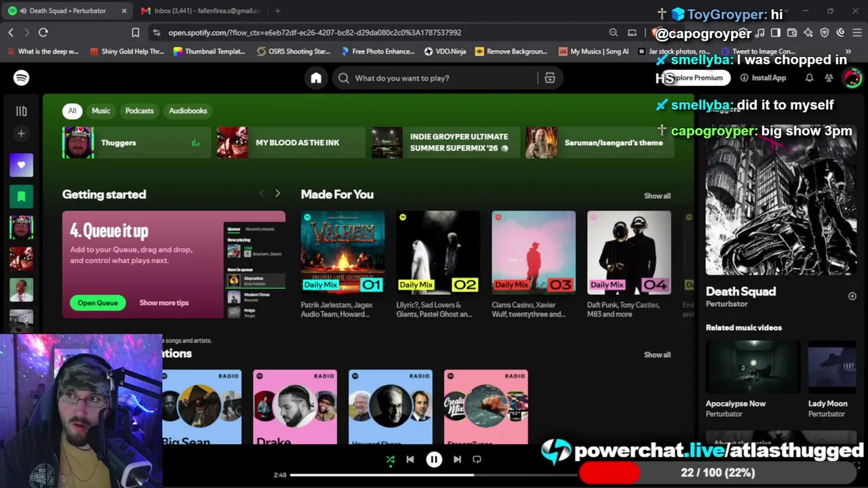Select the Music filter chip
This screenshot has width=868, height=488.
point(101,110)
